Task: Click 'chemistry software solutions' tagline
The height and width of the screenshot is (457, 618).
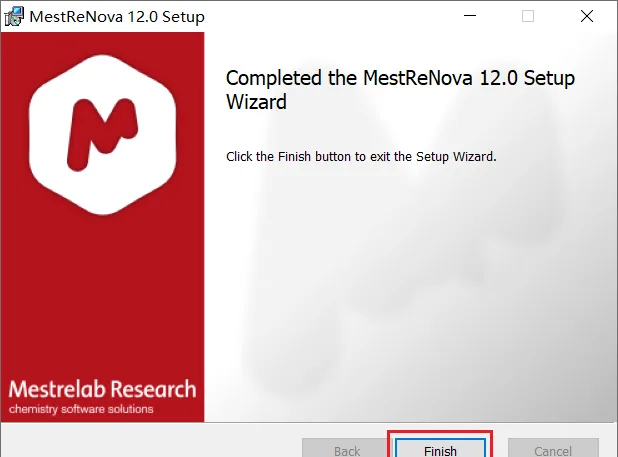Action: tap(81, 409)
